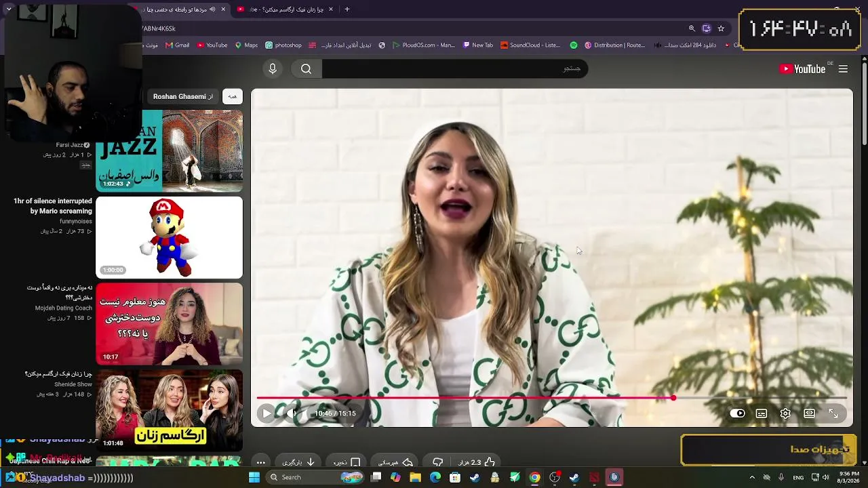
Task: Open Microsoft Store from the taskbar
Action: pos(455,477)
